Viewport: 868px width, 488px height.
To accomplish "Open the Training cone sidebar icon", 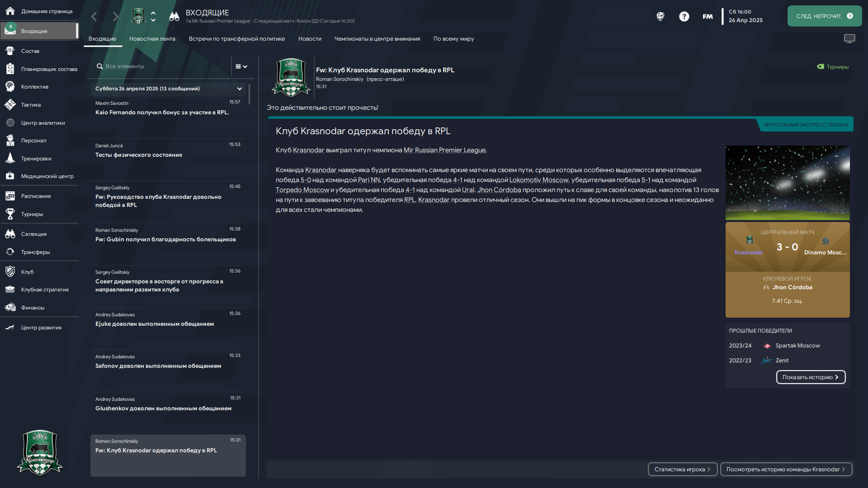I will pos(10,159).
